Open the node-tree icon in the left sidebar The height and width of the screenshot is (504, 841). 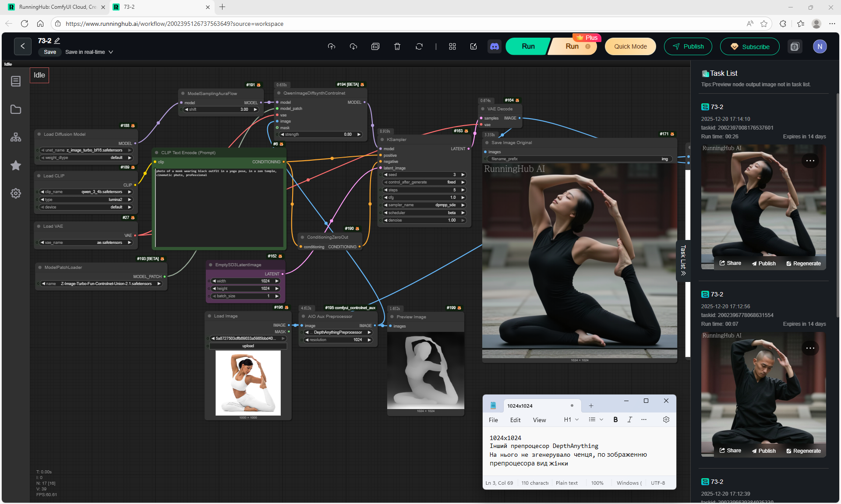pyautogui.click(x=16, y=137)
